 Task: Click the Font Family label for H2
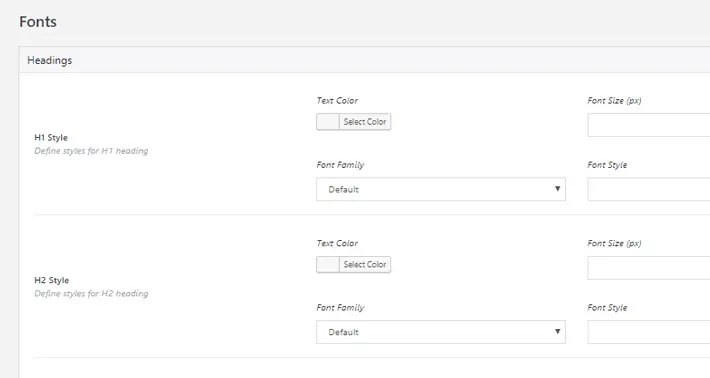[341, 308]
